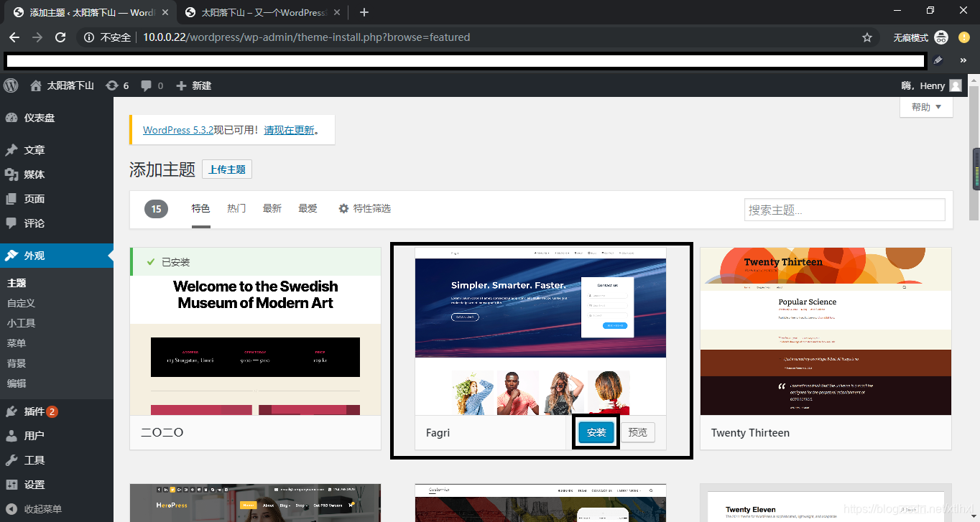The width and height of the screenshot is (980, 522).
Task: Click 上传主题 upload button
Action: pos(227,169)
